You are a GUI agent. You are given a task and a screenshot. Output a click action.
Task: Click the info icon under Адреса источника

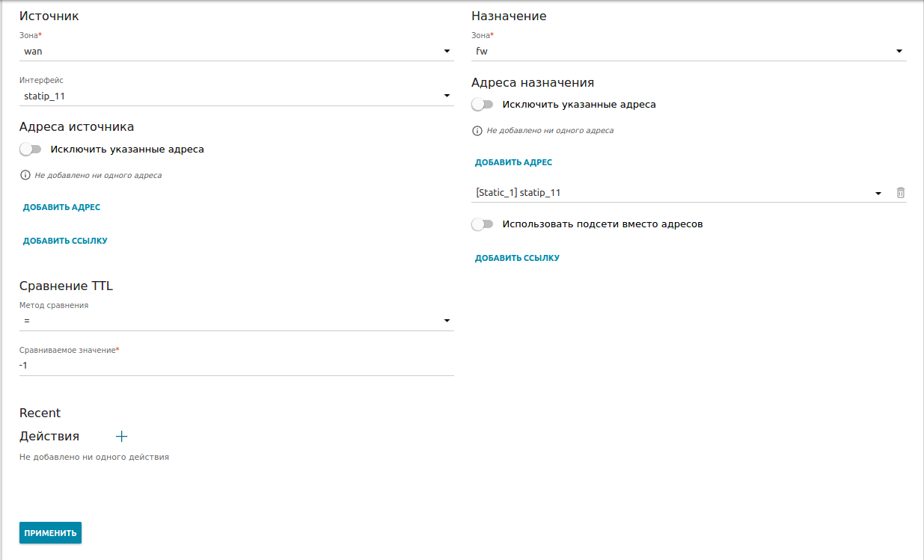(x=26, y=176)
